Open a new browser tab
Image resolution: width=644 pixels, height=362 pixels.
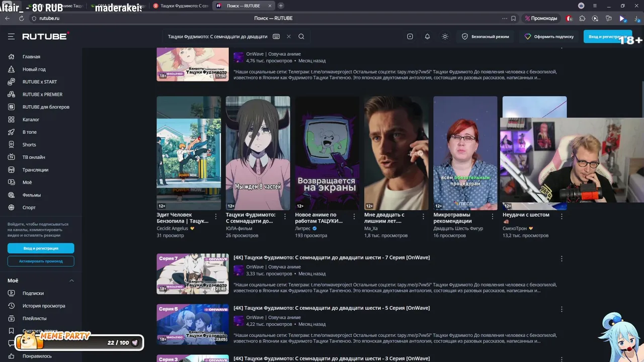(281, 6)
